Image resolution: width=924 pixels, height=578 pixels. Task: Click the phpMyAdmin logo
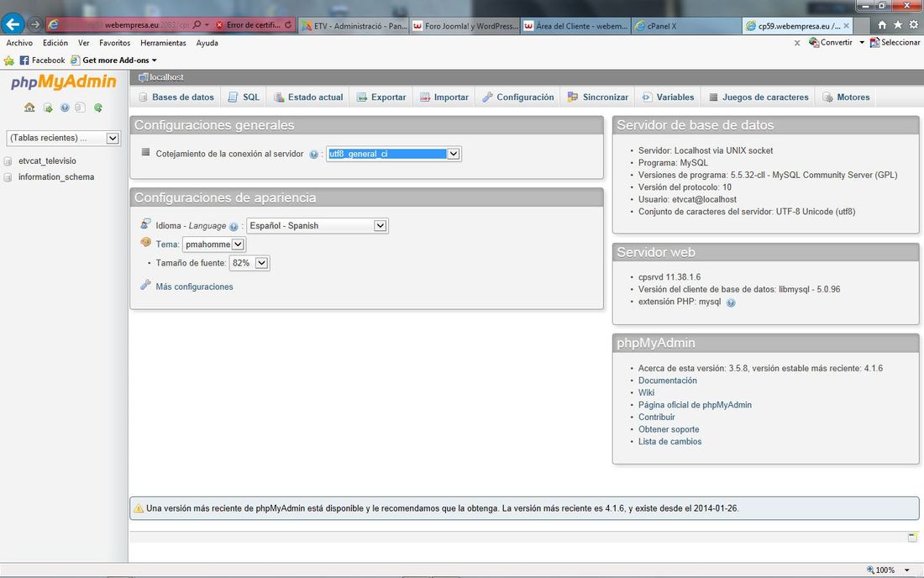tap(64, 81)
